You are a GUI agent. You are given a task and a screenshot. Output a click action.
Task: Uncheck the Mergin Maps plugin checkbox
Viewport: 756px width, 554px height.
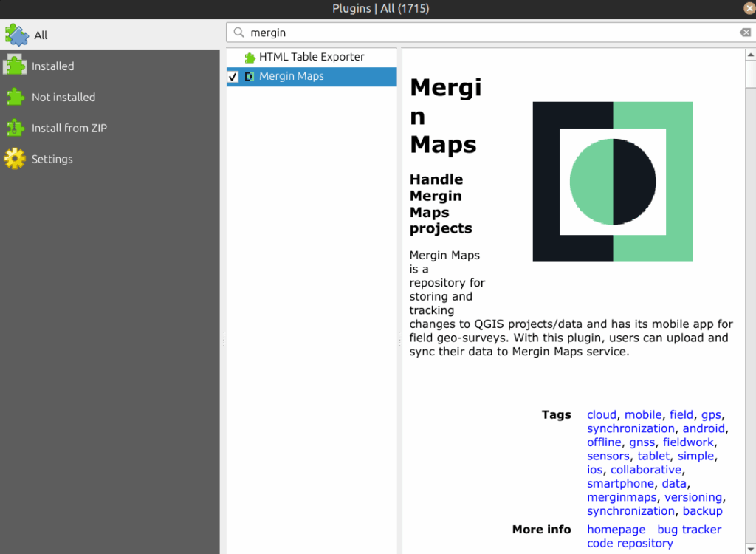pos(233,77)
